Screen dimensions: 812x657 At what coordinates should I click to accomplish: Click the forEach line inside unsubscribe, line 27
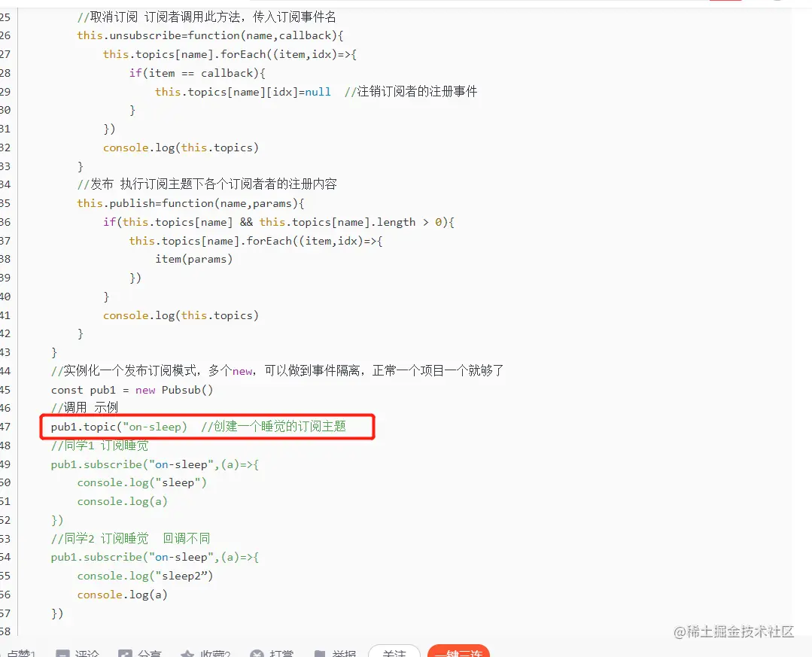click(230, 54)
